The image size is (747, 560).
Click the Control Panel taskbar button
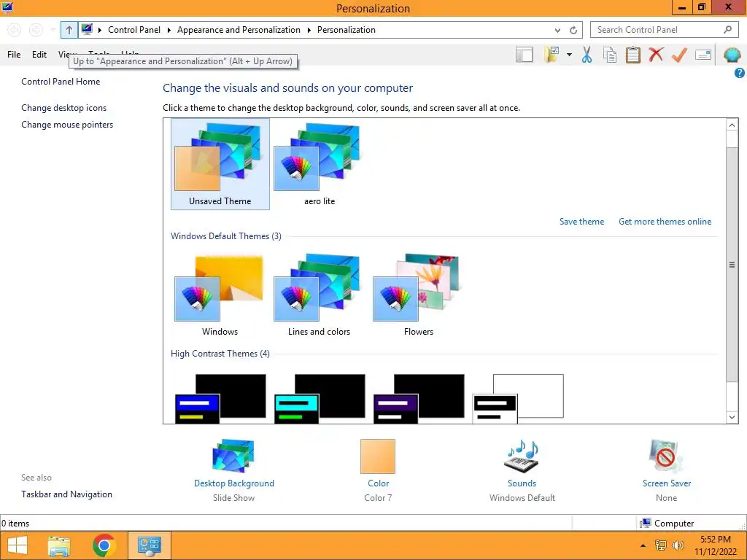tap(149, 545)
